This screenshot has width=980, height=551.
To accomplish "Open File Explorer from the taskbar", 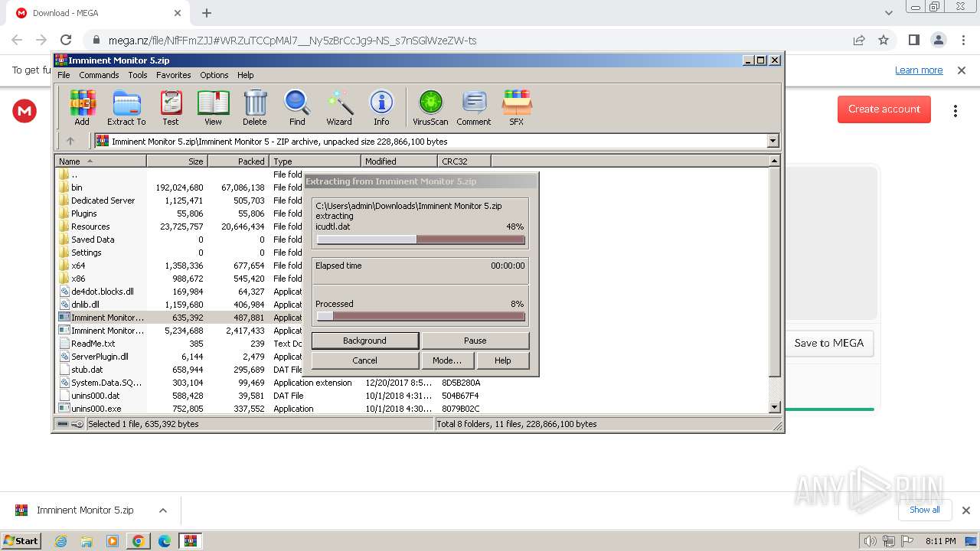I will point(87,541).
